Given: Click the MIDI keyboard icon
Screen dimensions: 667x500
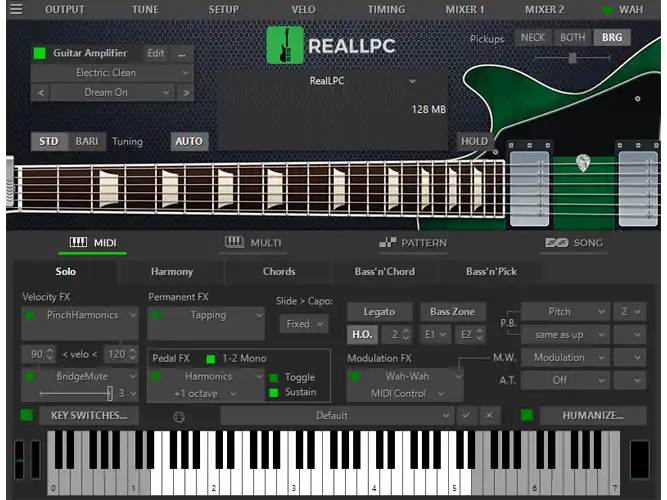Looking at the screenshot, I should point(78,243).
